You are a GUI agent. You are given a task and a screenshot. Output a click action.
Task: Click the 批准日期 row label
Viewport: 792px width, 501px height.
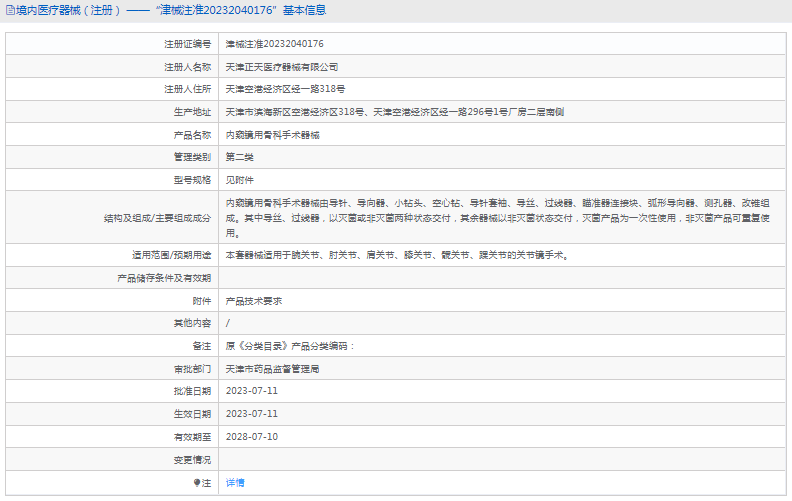[192, 391]
